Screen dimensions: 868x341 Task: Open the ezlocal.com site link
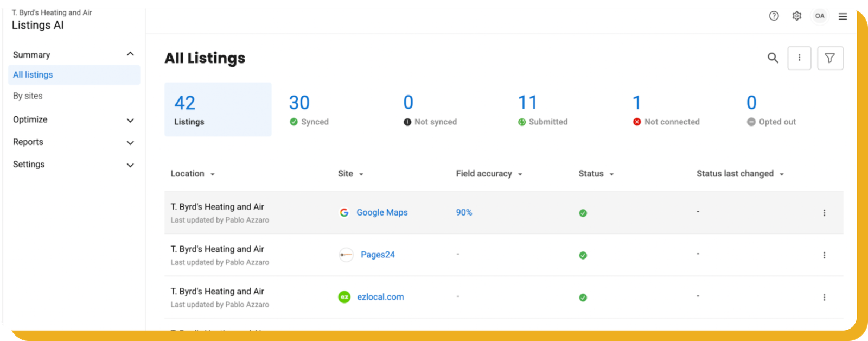[380, 297]
